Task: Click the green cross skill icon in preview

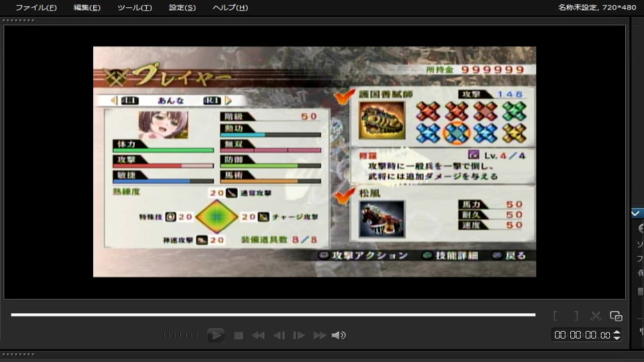Action: click(514, 111)
